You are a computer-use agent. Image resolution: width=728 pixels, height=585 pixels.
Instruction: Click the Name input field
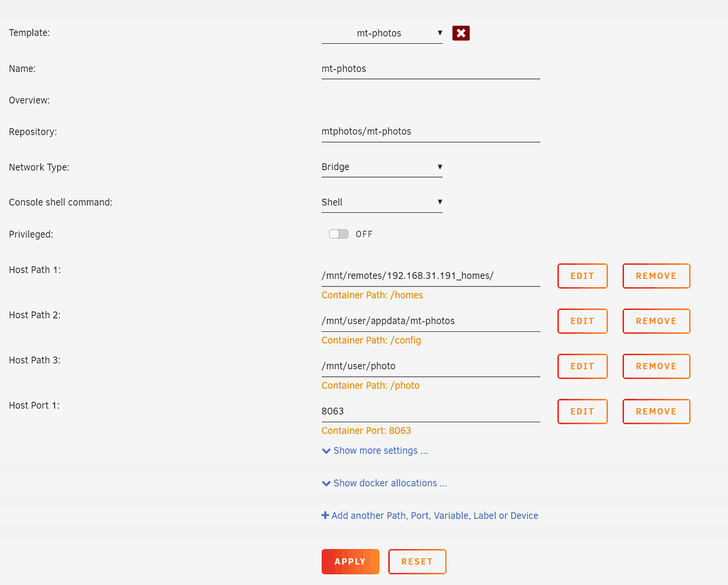(430, 69)
